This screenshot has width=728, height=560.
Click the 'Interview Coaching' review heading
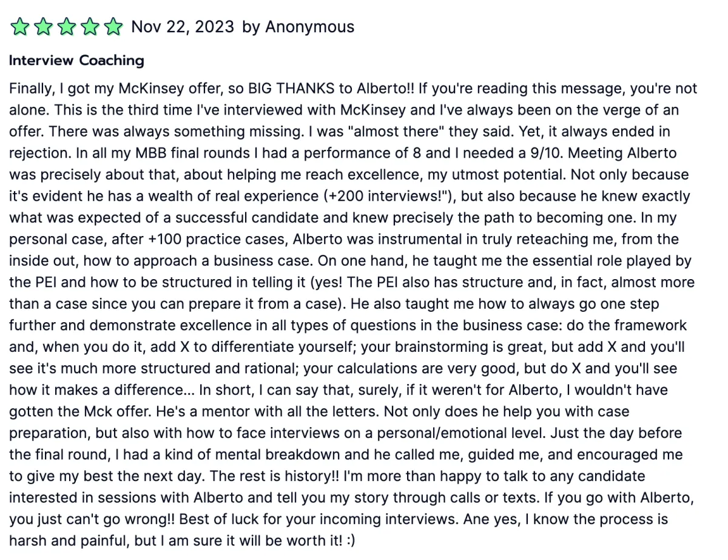tap(76, 61)
